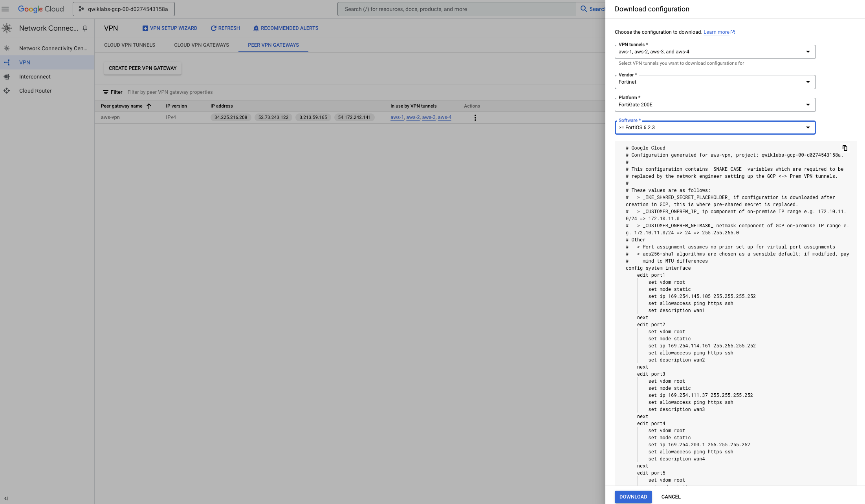Click the Download button
Image resolution: width=865 pixels, height=504 pixels.
633,497
